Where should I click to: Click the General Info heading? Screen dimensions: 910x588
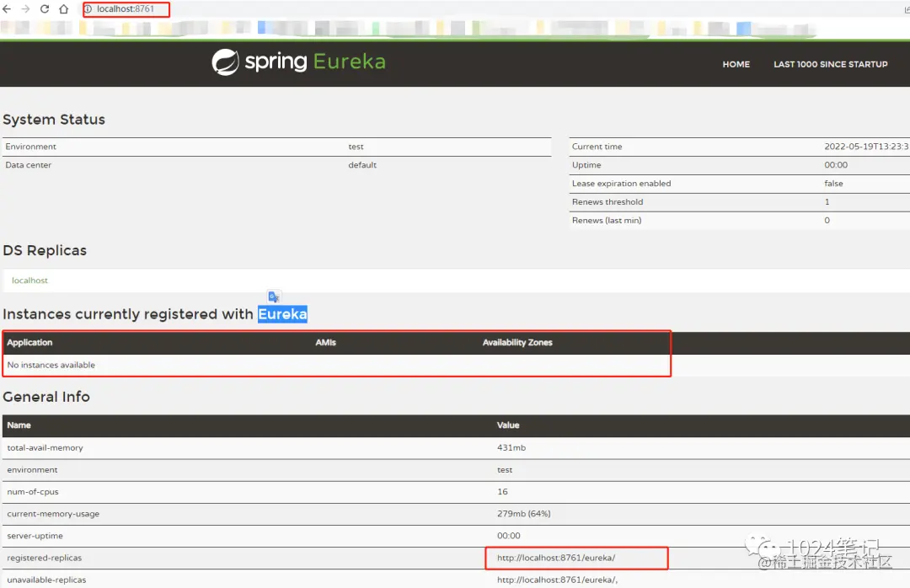46,397
